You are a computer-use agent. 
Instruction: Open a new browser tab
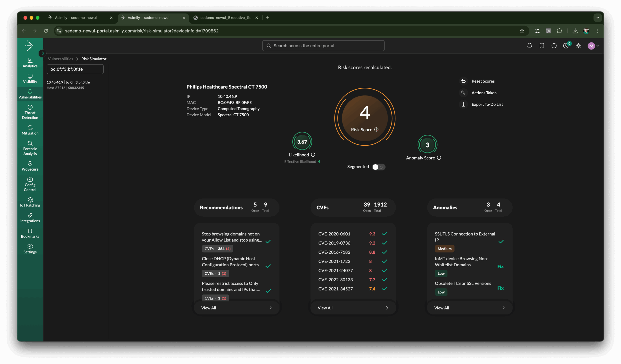pos(268,18)
